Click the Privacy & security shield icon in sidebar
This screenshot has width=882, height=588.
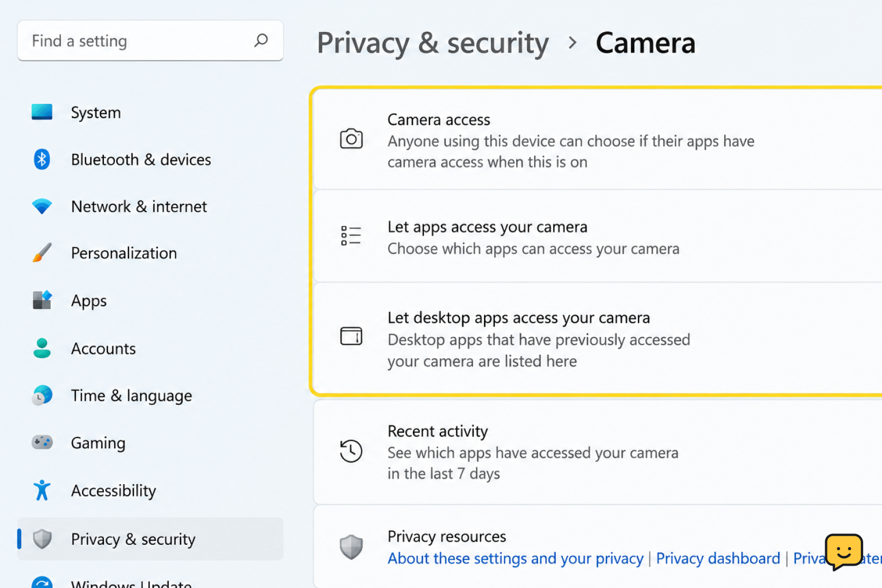[42, 539]
